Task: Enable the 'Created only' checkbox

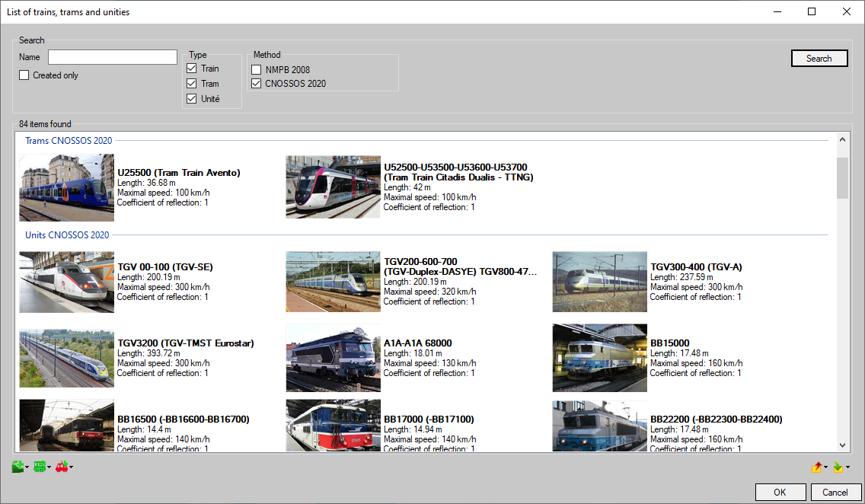Action: (24, 75)
